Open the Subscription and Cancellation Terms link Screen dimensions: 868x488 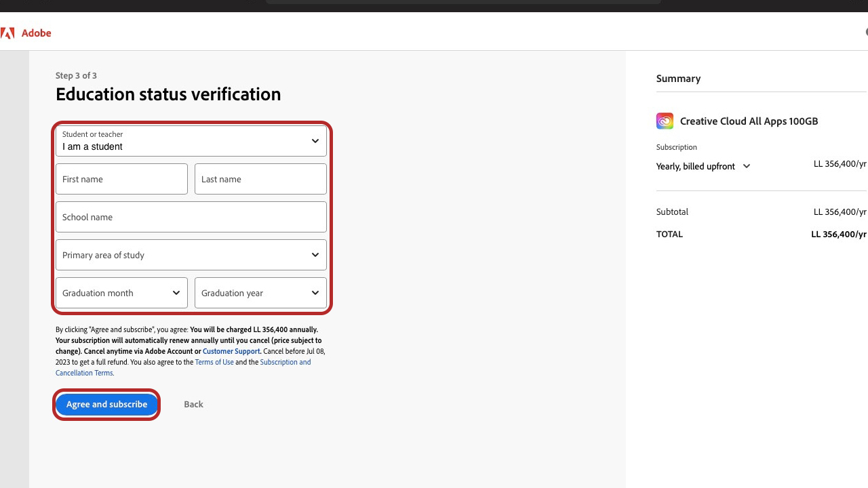point(183,367)
